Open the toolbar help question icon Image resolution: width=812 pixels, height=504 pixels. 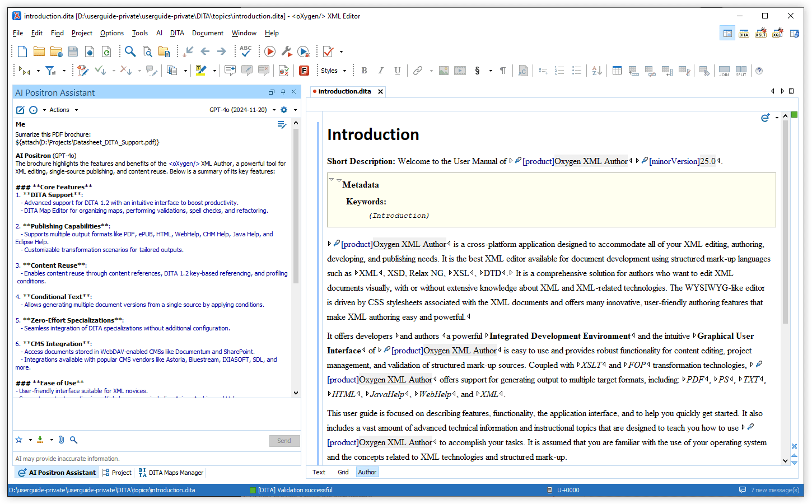coord(759,71)
